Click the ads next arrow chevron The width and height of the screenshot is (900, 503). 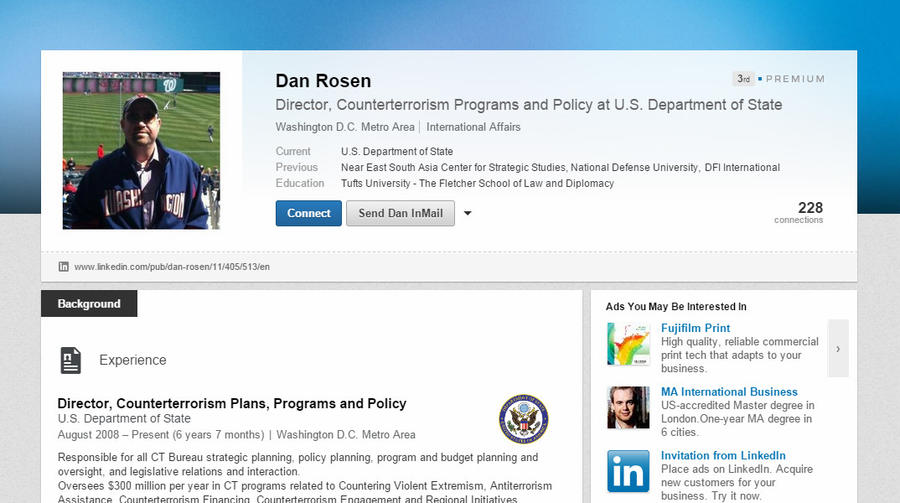click(838, 349)
